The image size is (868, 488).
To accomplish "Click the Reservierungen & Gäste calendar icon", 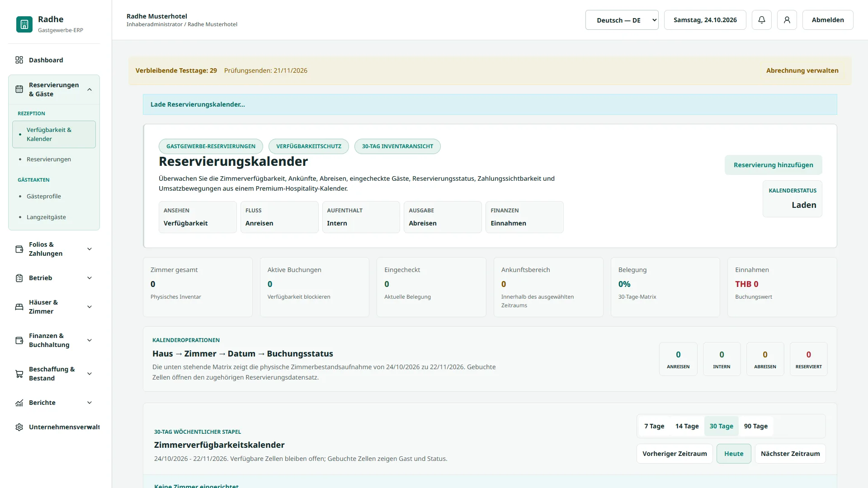I will coord(19,89).
